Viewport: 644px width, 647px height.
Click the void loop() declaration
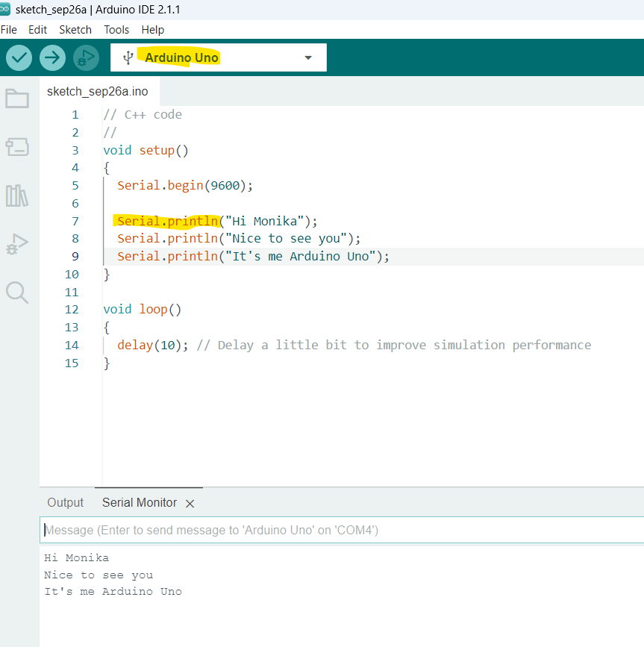[x=142, y=310]
